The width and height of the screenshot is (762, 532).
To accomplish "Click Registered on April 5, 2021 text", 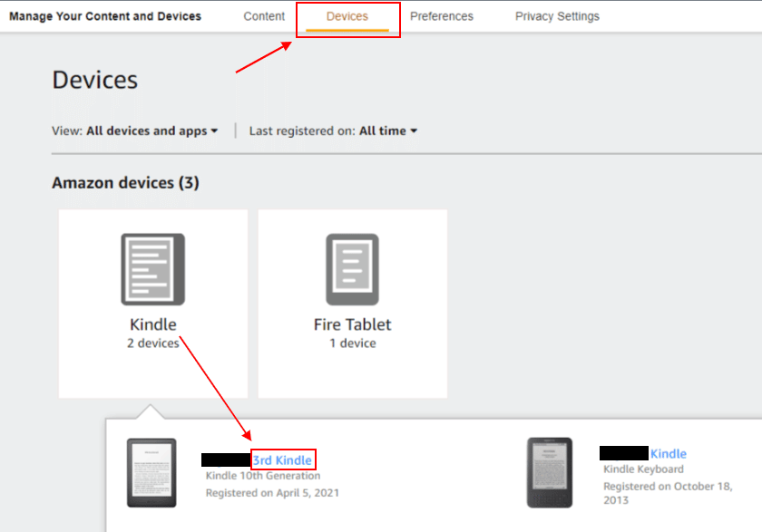I will click(x=272, y=493).
